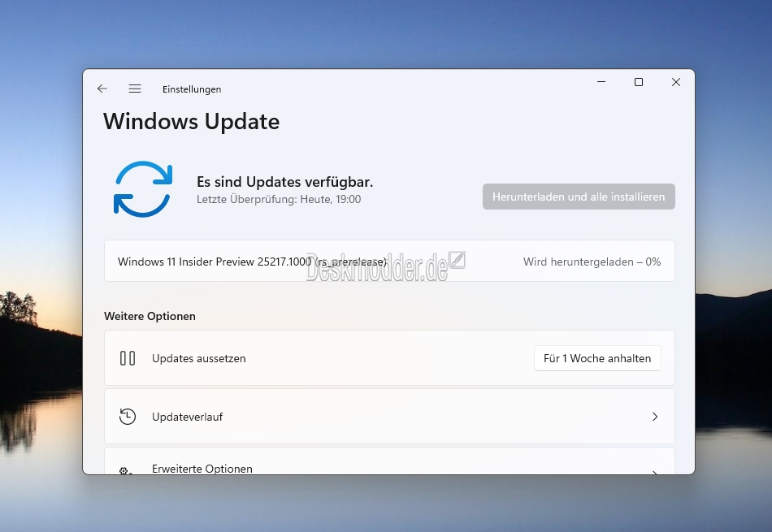Image resolution: width=772 pixels, height=532 pixels.
Task: Close the Einstellungen window
Action: 676,82
